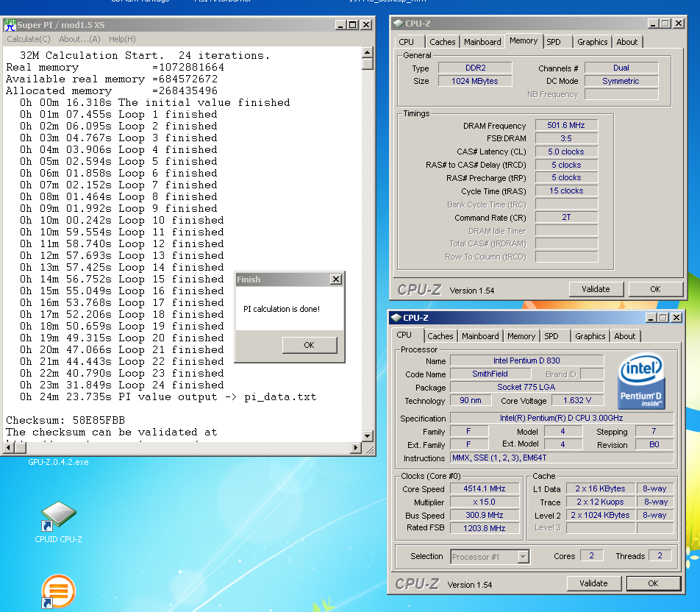
Task: Click the Super PI vertical scrollbar thumb
Action: click(x=367, y=64)
